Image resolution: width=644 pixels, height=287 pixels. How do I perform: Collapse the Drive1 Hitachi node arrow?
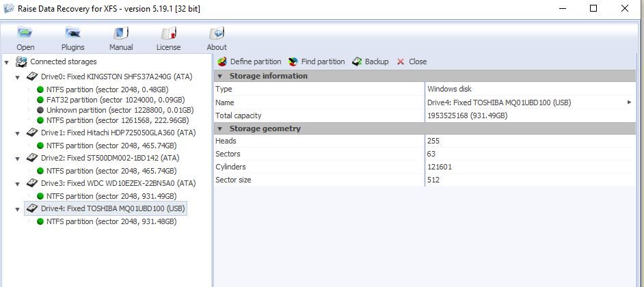(x=17, y=133)
